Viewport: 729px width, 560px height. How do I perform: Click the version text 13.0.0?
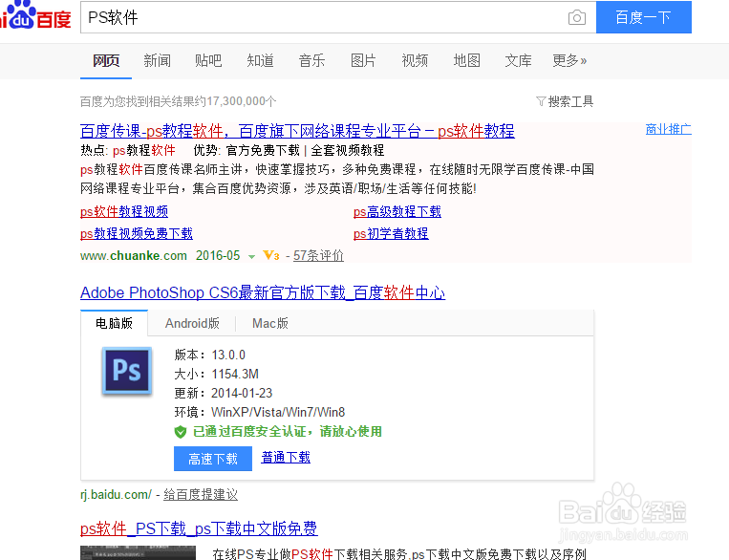228,355
